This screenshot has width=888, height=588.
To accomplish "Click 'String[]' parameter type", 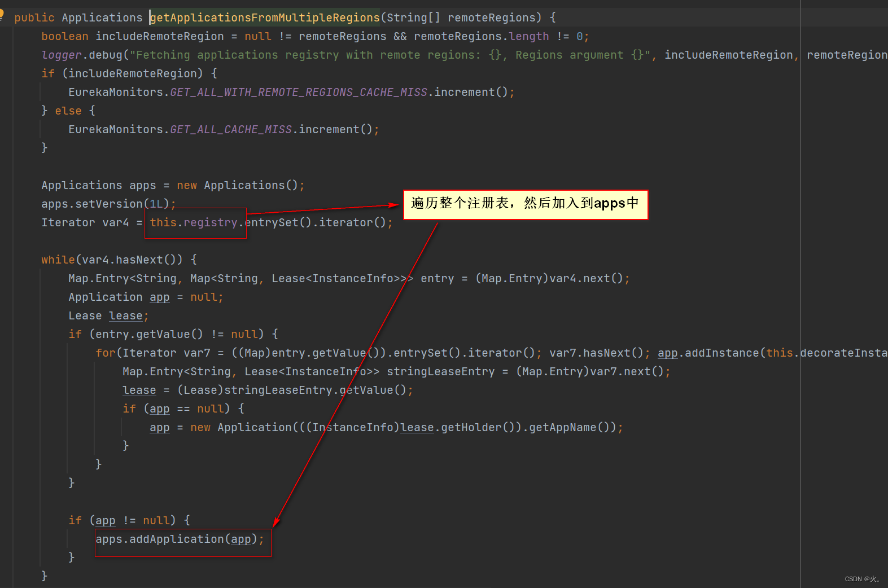I will coord(413,17).
